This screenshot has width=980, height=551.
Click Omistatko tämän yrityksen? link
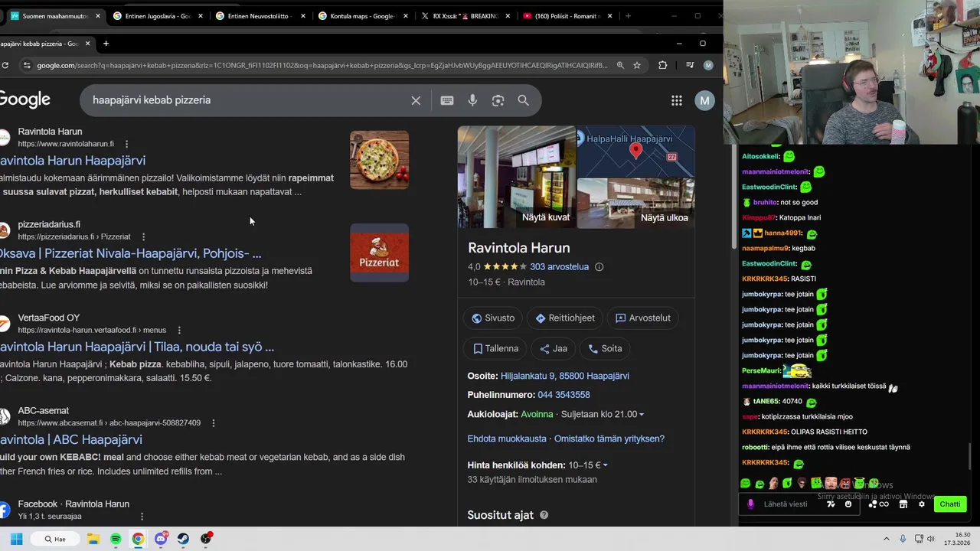pos(609,439)
